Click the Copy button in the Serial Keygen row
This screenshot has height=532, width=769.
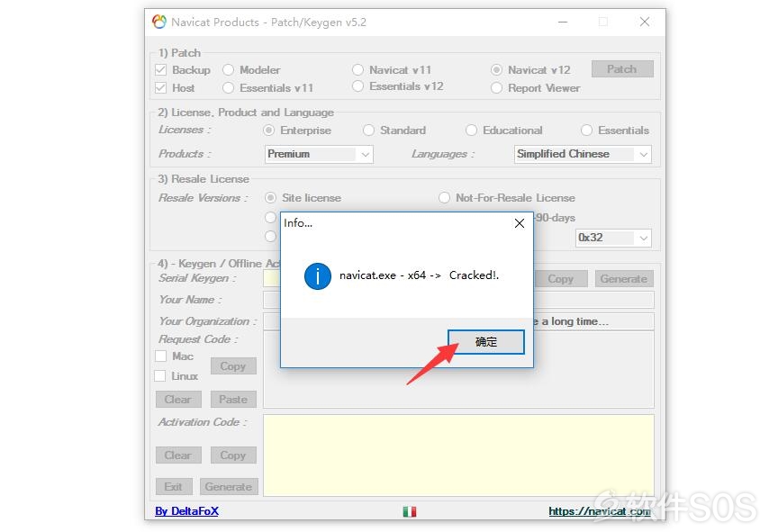pyautogui.click(x=561, y=279)
